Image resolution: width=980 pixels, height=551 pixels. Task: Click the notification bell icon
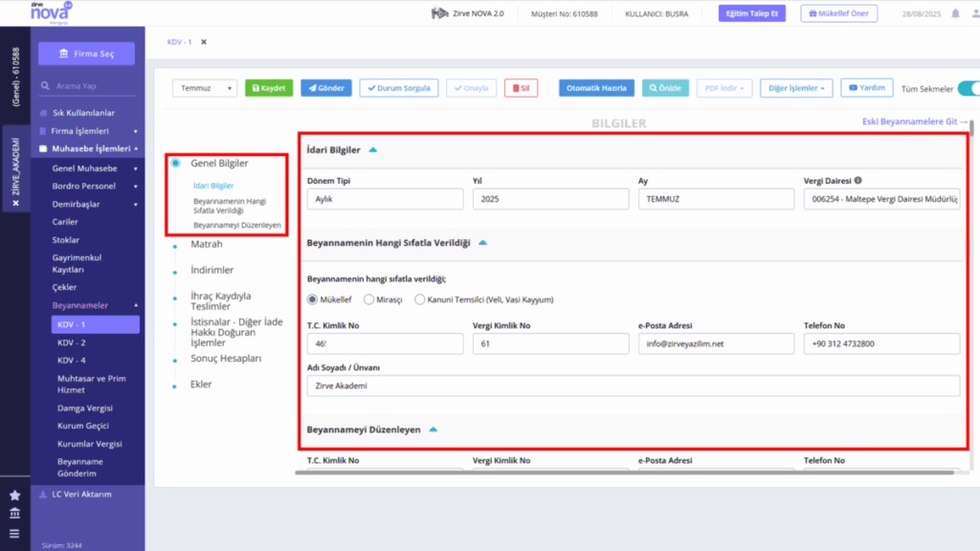[x=955, y=13]
